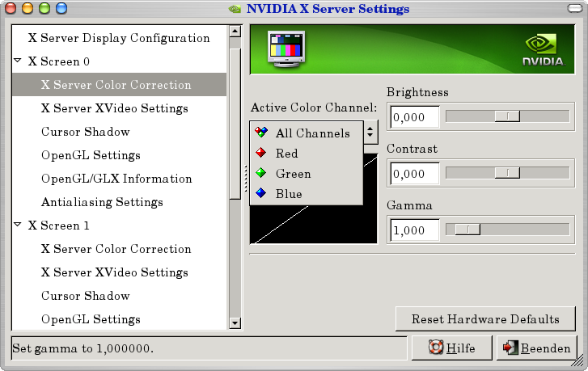The image size is (588, 371).
Task: Click the Brightness value field
Action: (x=415, y=117)
